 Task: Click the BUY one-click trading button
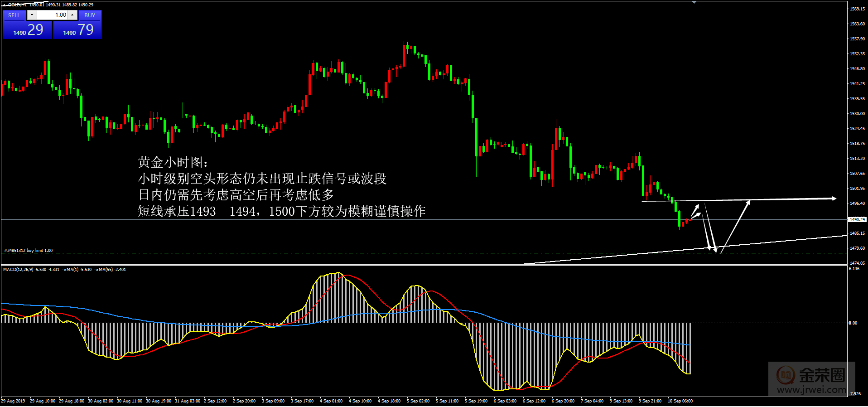[x=90, y=15]
